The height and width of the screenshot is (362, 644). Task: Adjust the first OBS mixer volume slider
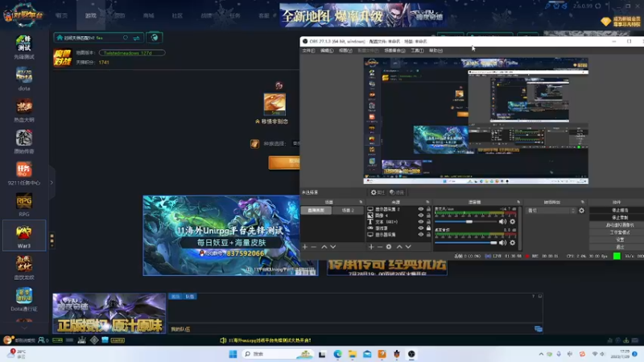tap(466, 222)
